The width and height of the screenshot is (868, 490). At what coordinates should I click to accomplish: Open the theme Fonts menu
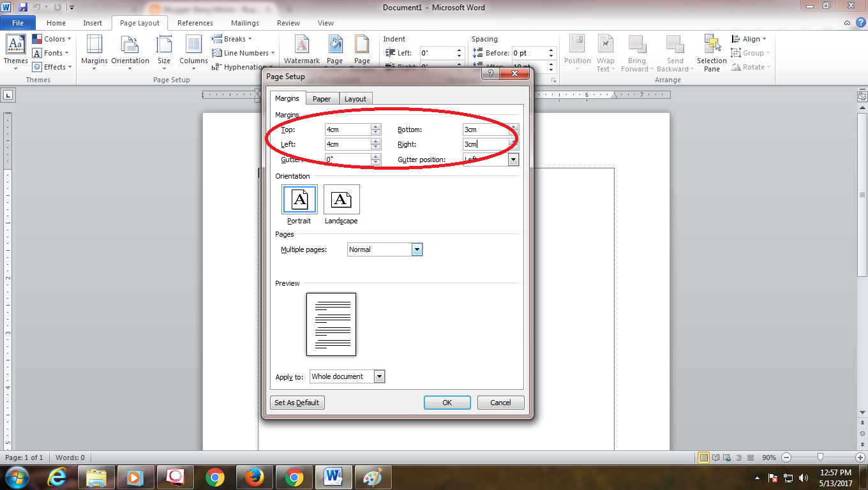(x=51, y=53)
